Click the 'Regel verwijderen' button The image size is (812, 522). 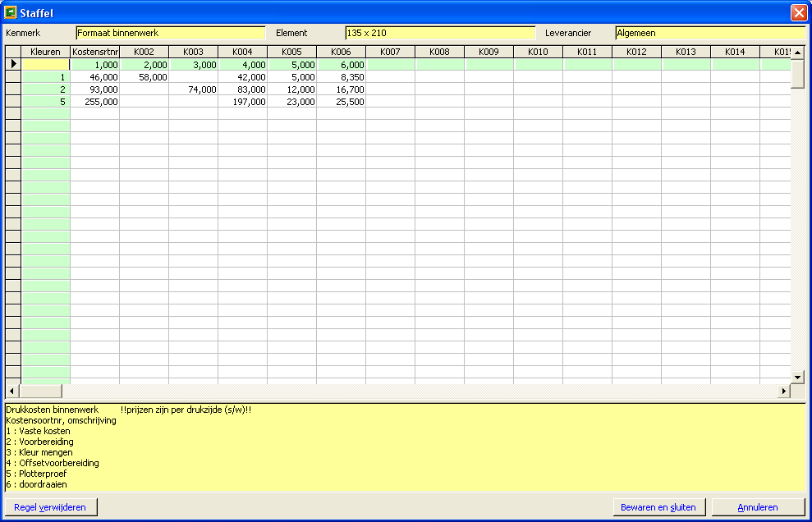pos(50,507)
